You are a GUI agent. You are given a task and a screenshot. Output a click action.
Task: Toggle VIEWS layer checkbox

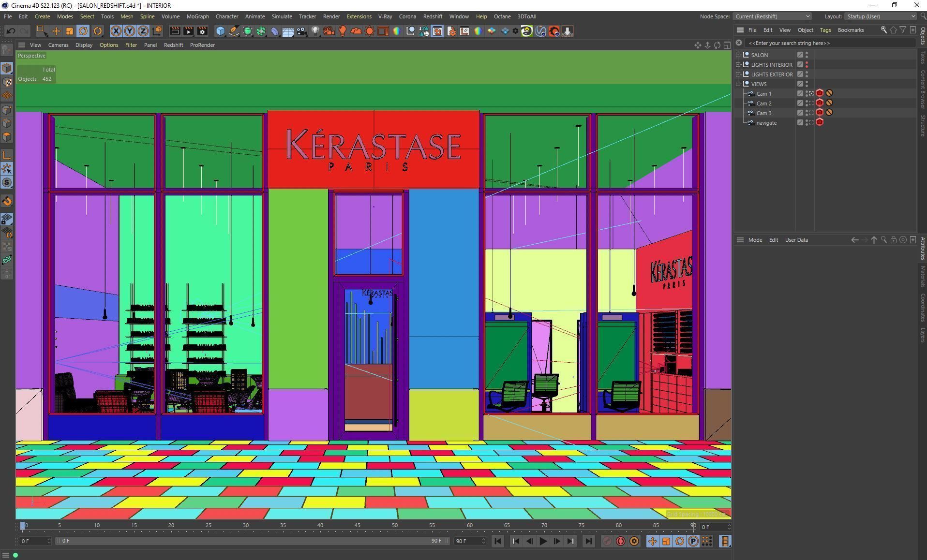(800, 84)
